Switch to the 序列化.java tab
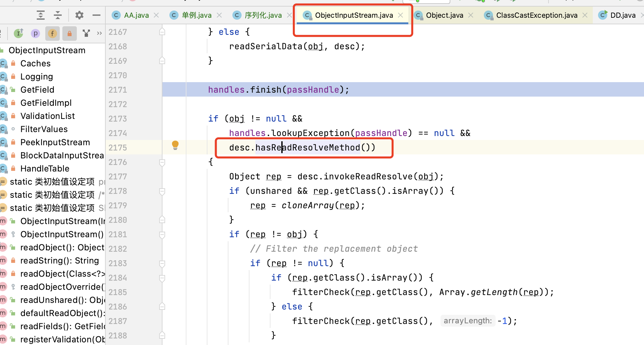 [x=263, y=15]
